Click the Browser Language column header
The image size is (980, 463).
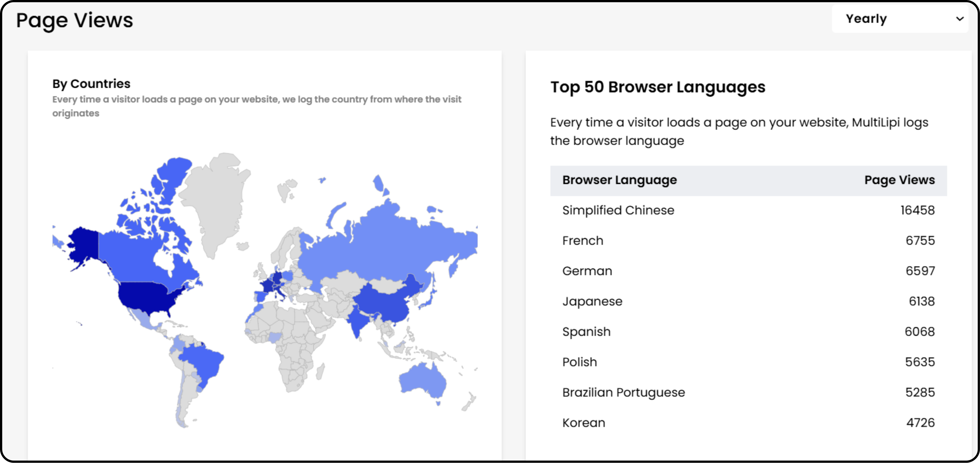[619, 180]
